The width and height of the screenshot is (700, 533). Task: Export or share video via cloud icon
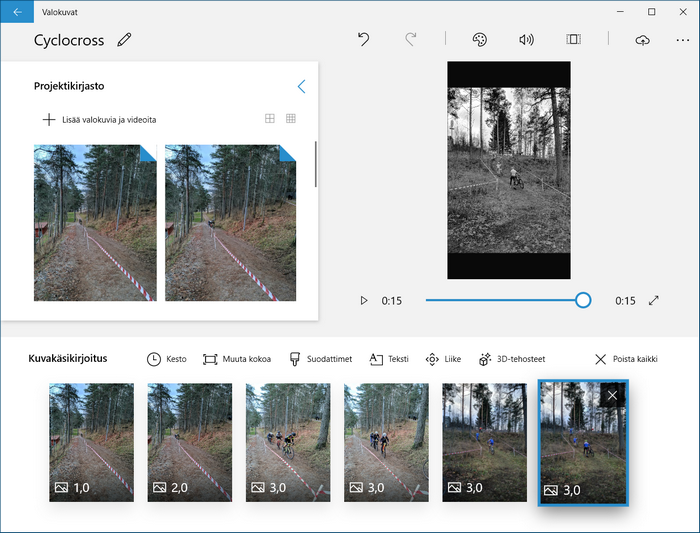(x=642, y=40)
